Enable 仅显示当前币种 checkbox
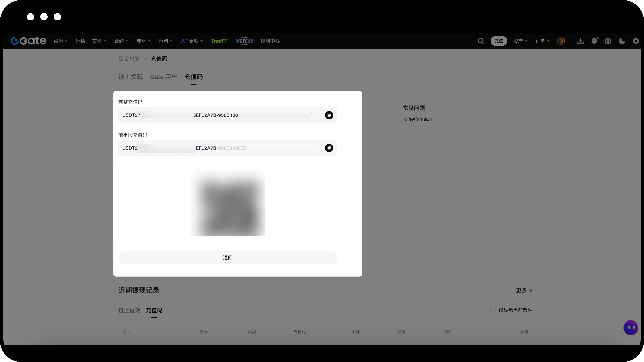Image resolution: width=644 pixels, height=362 pixels. 493,310
